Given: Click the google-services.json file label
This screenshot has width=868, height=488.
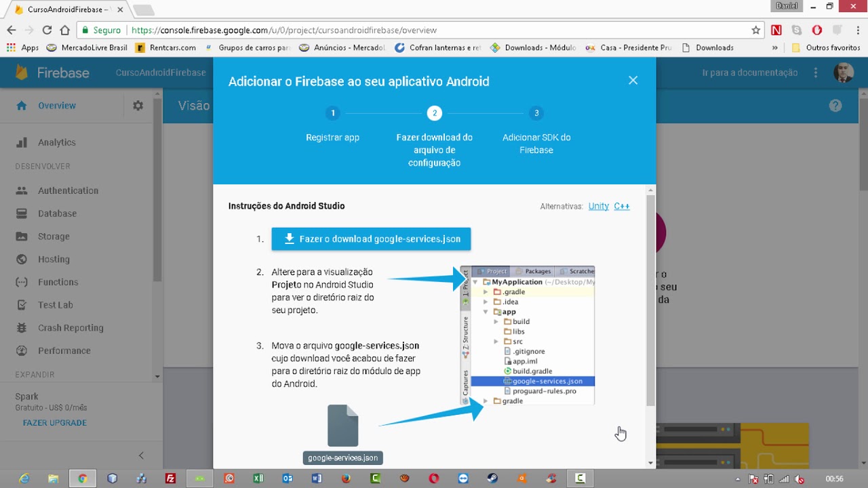Looking at the screenshot, I should pos(343,458).
